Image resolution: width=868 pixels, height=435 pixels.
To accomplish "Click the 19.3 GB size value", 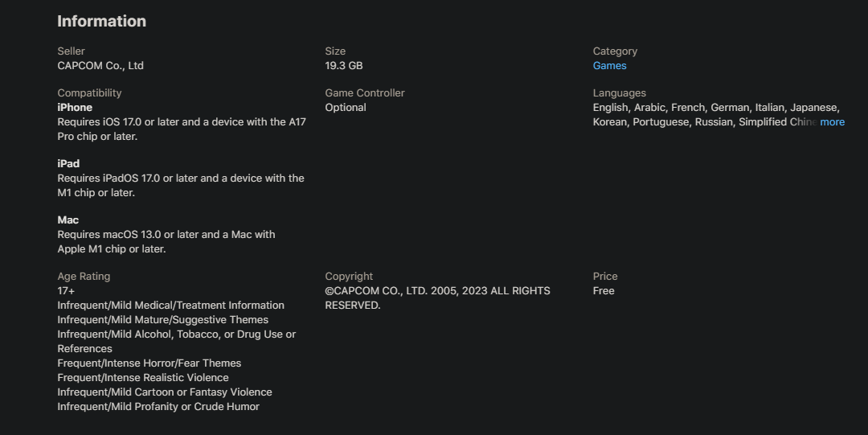I will 343,66.
